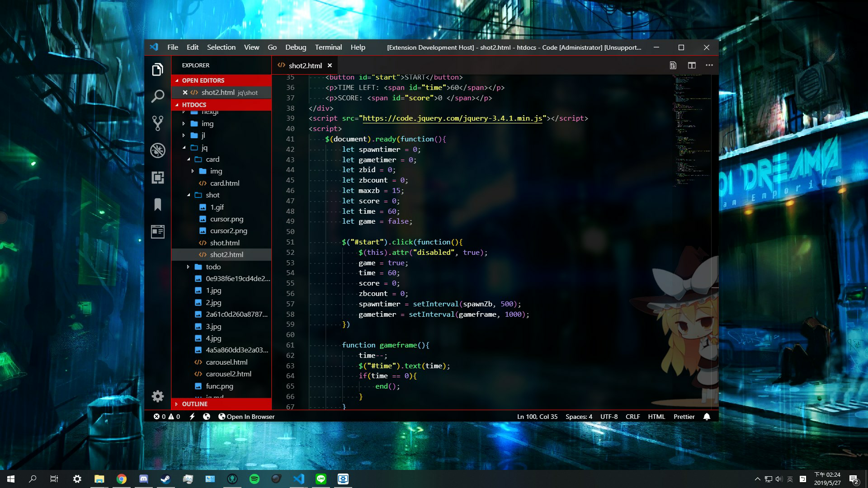Click the Bookmarks icon in activity bar
The height and width of the screenshot is (488, 868).
pyautogui.click(x=157, y=205)
